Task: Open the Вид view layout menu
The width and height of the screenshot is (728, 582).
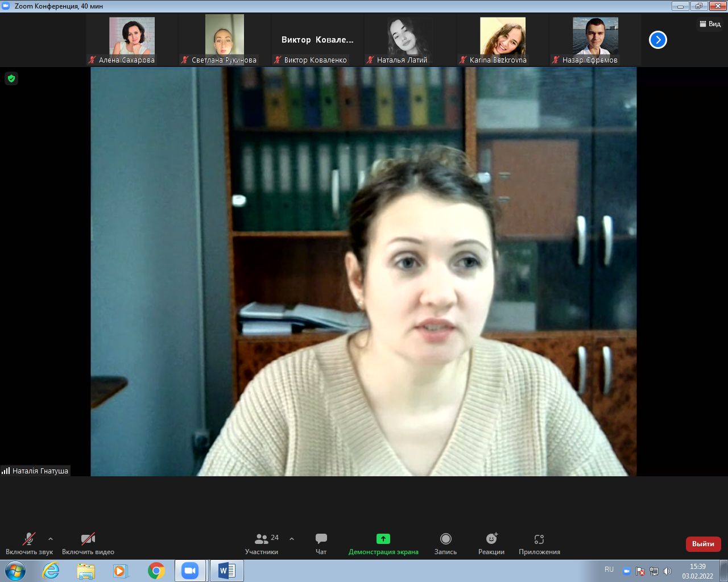Action: click(x=710, y=24)
